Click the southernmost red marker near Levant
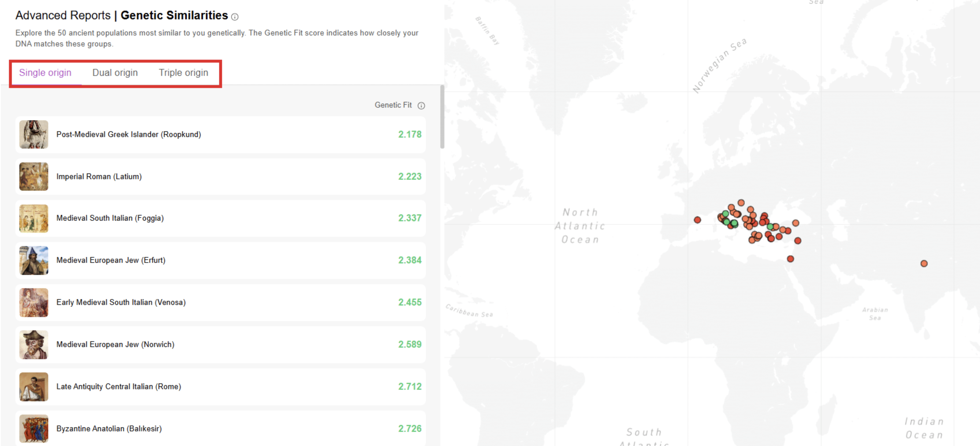 [790, 259]
